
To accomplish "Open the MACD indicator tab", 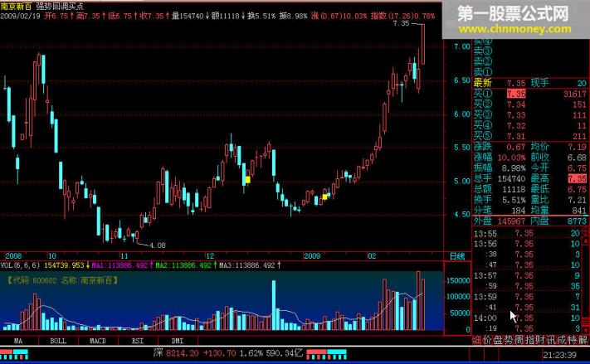I will coord(98,341).
